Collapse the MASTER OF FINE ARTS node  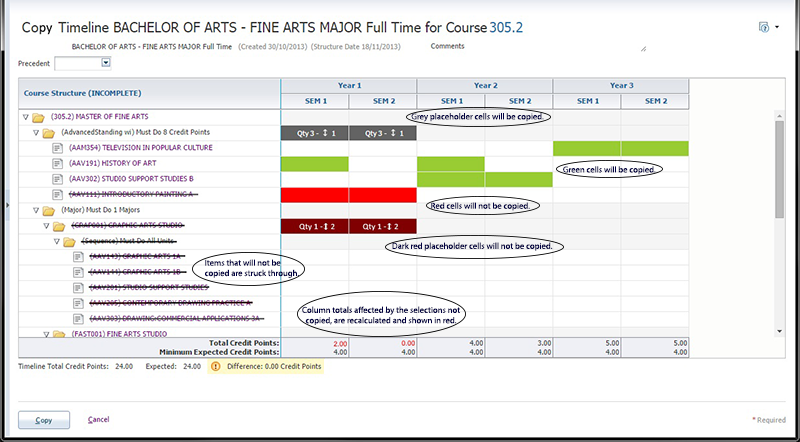(x=25, y=117)
